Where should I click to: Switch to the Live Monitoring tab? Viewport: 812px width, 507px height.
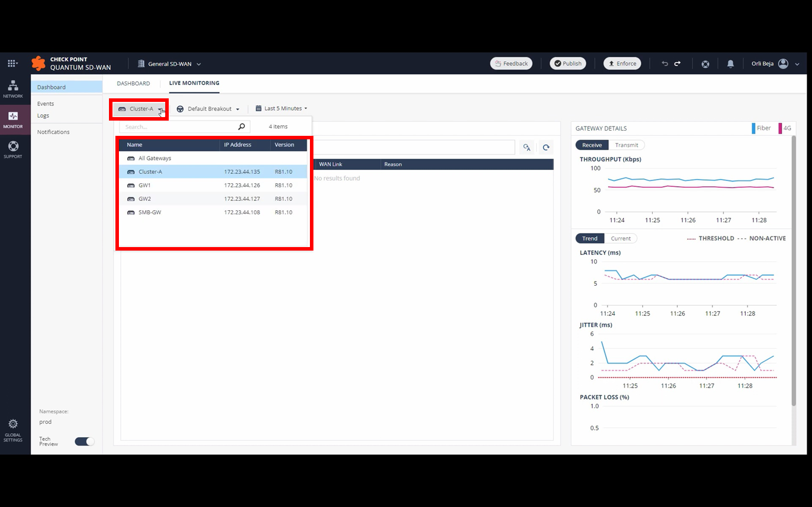[194, 83]
